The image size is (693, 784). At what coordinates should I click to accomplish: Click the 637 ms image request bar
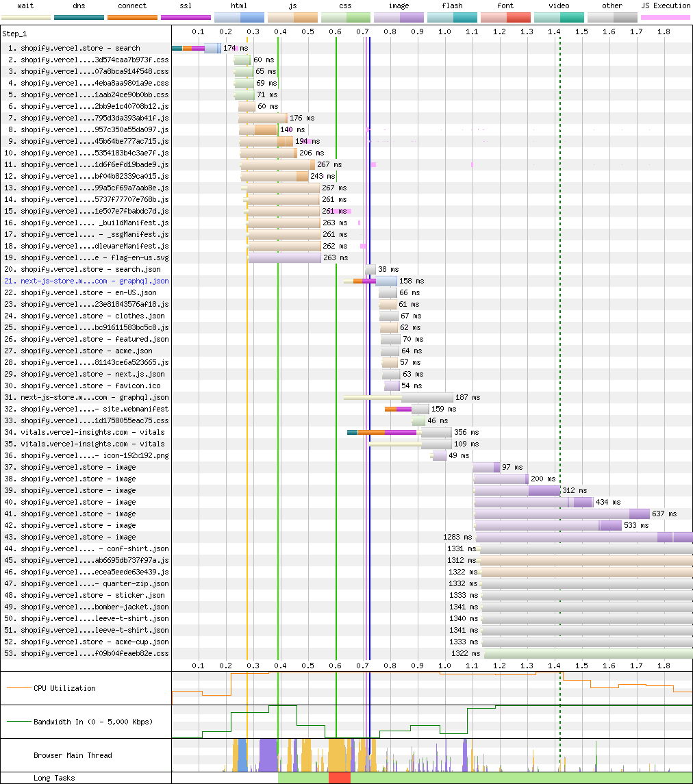pos(562,514)
